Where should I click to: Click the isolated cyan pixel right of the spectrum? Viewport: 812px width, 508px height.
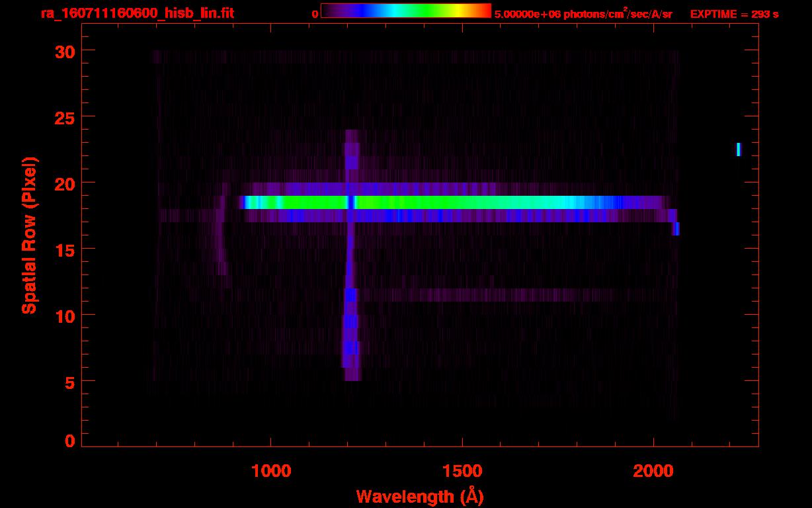pos(739,149)
